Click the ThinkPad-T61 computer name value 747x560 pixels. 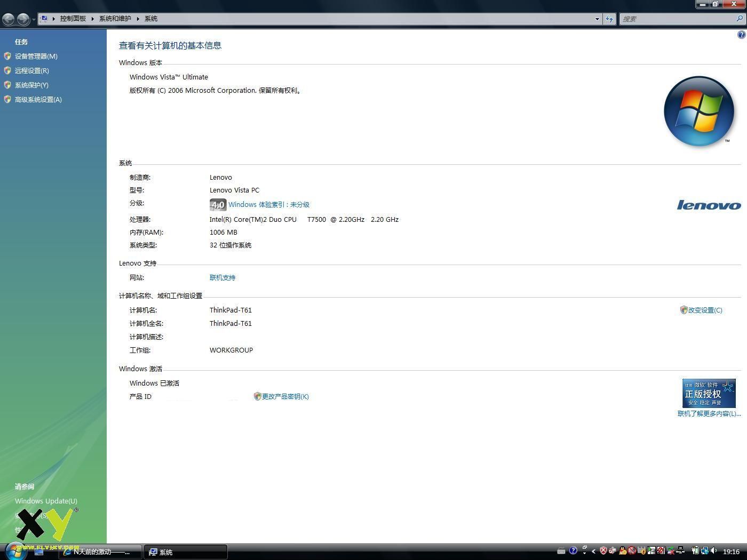231,310
